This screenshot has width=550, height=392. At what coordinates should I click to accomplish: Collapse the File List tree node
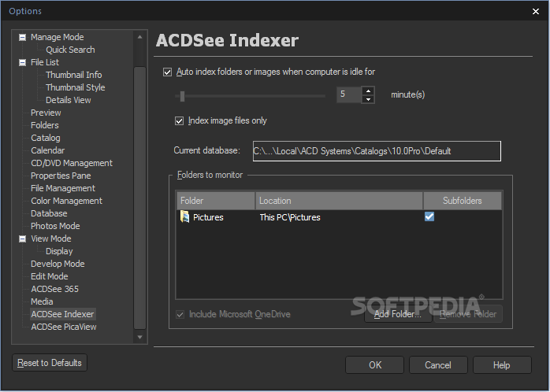point(22,62)
